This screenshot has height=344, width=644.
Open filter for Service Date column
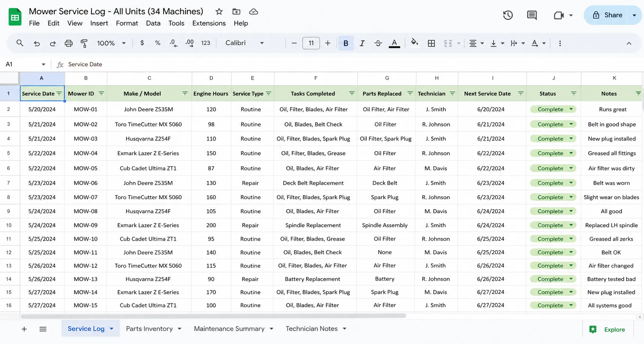(x=59, y=94)
